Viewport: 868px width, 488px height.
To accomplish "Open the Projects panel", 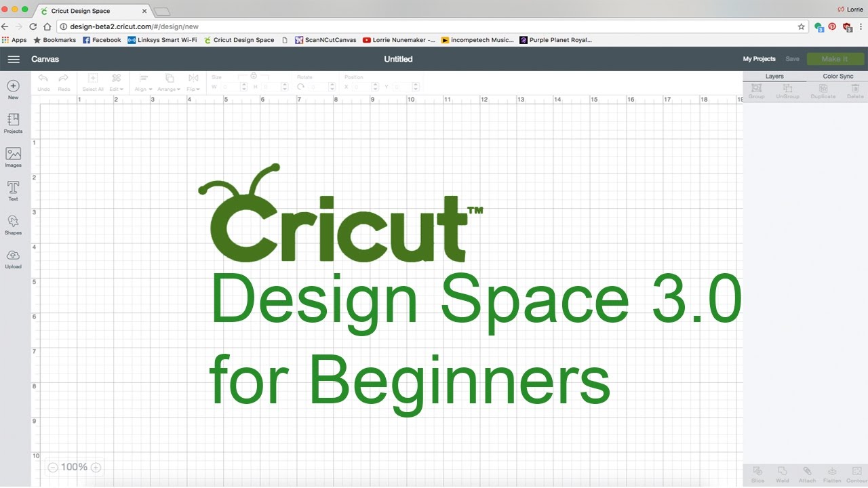I will tap(13, 123).
